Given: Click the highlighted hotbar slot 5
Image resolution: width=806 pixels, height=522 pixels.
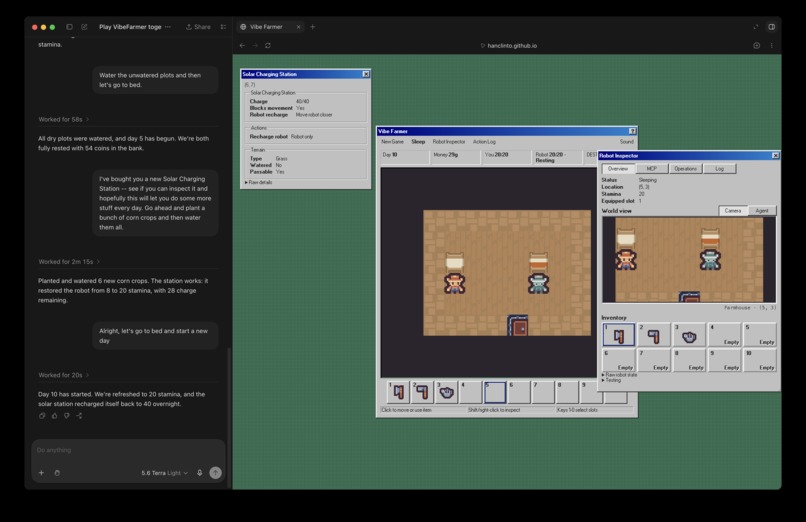Looking at the screenshot, I should (x=494, y=393).
